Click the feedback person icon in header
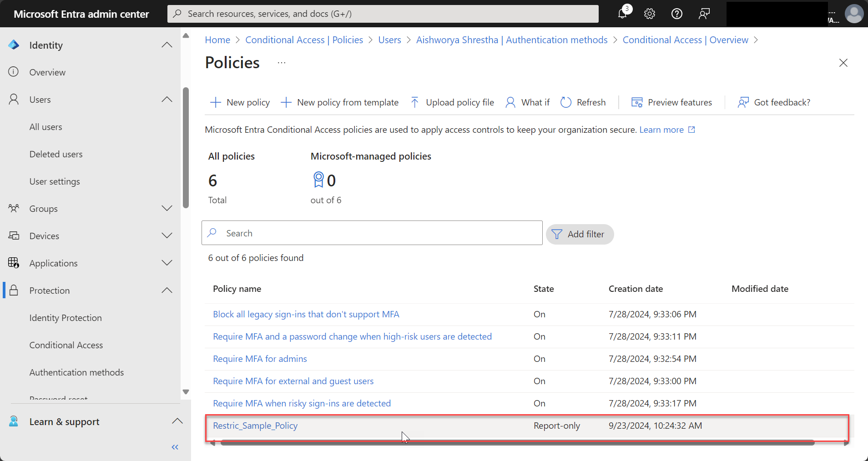868x461 pixels. (x=704, y=14)
